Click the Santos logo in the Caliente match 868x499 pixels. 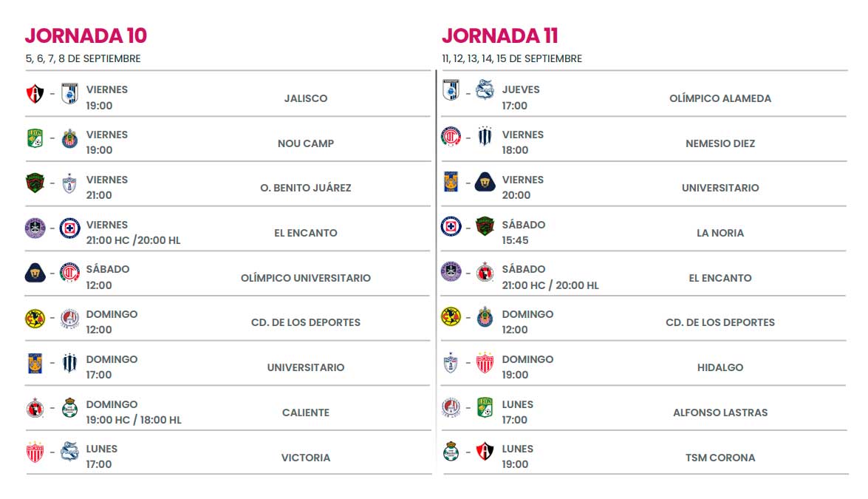[x=69, y=408]
